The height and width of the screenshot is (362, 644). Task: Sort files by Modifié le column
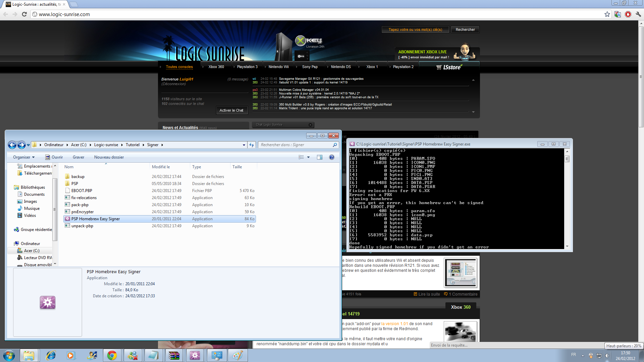[x=170, y=167]
